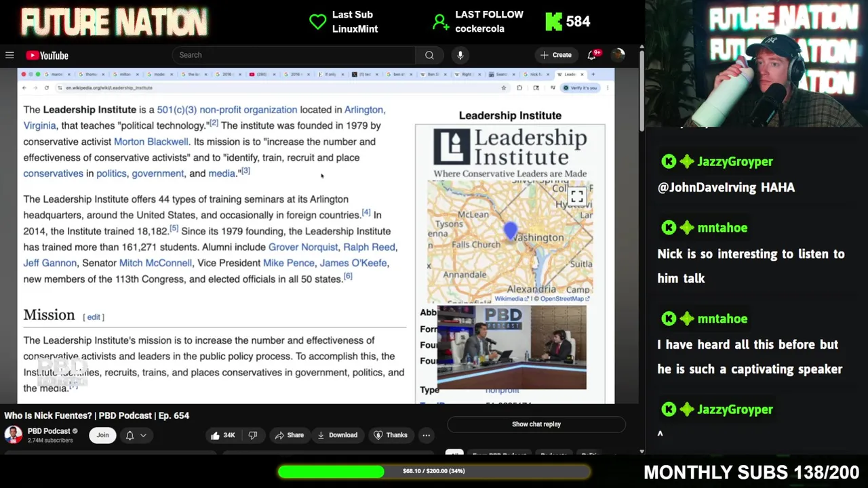868x488 pixels.
Task: Share the video
Action: click(x=290, y=435)
